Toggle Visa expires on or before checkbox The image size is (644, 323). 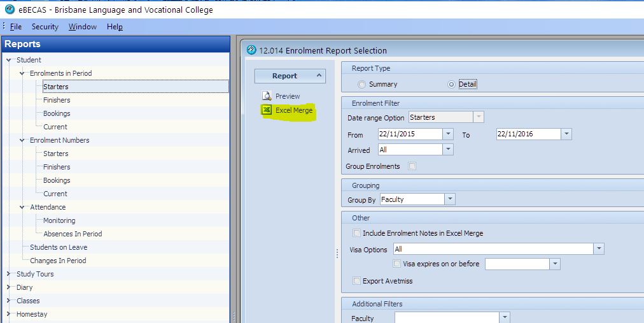397,264
